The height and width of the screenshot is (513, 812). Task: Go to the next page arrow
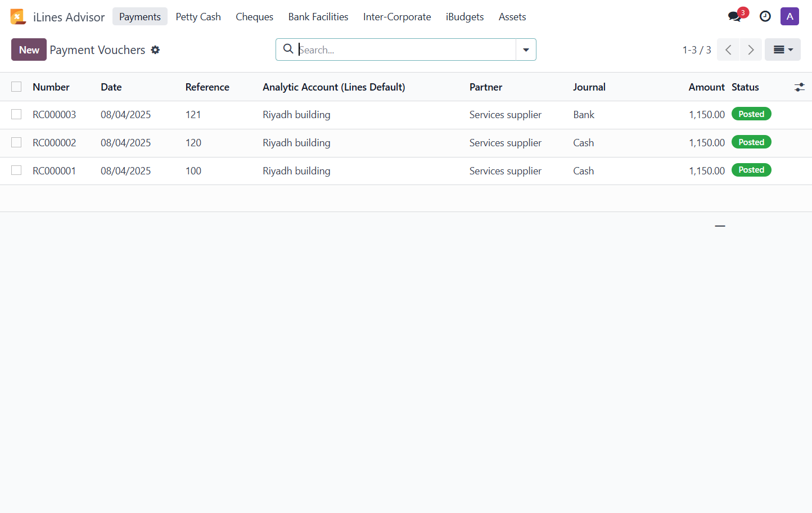point(751,49)
